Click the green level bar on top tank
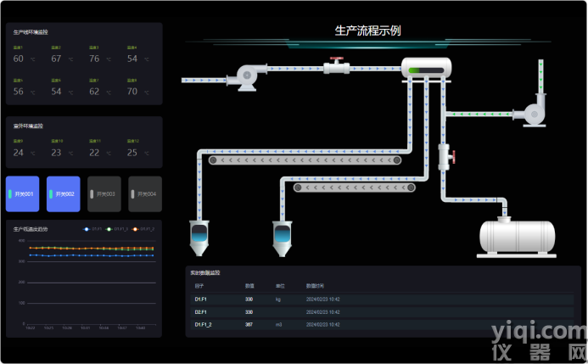The image size is (588, 364). tap(426, 70)
